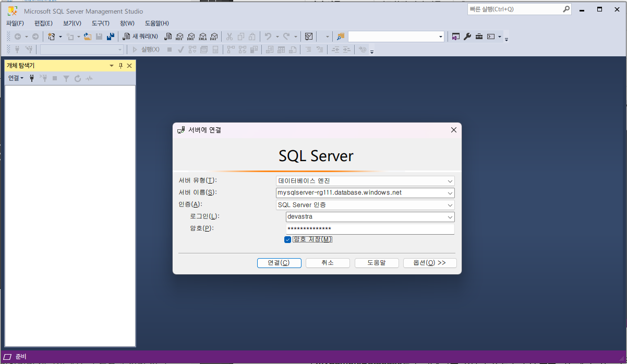The image size is (627, 364).
Task: Click the Refresh icon in Object Explorer
Action: coord(78,78)
